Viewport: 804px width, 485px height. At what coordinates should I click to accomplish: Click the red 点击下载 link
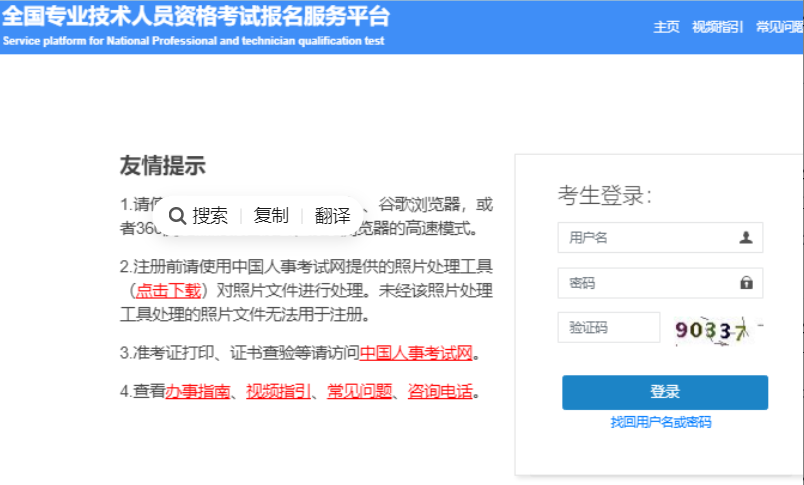(169, 291)
